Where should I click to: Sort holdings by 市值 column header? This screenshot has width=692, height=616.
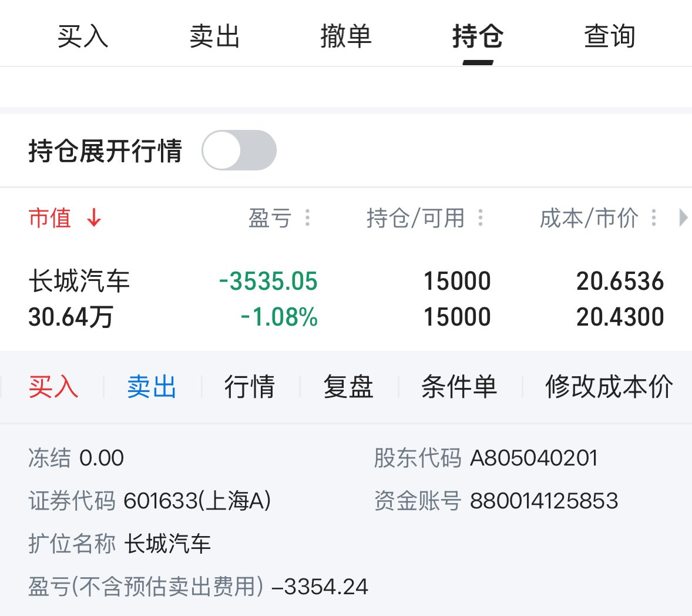pyautogui.click(x=51, y=218)
